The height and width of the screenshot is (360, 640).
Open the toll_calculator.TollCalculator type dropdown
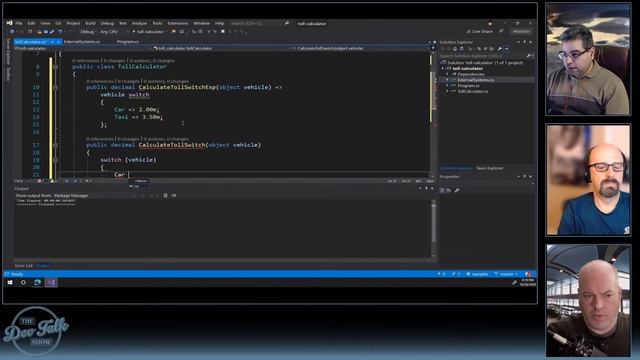coord(222,48)
